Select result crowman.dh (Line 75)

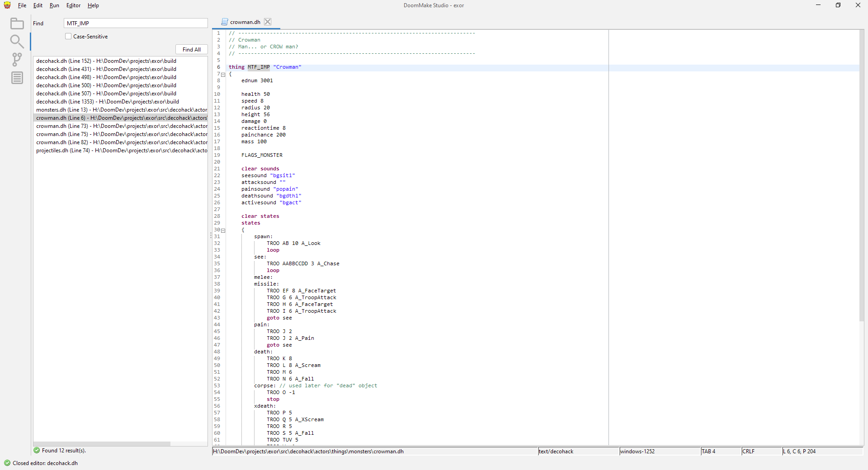(x=120, y=134)
